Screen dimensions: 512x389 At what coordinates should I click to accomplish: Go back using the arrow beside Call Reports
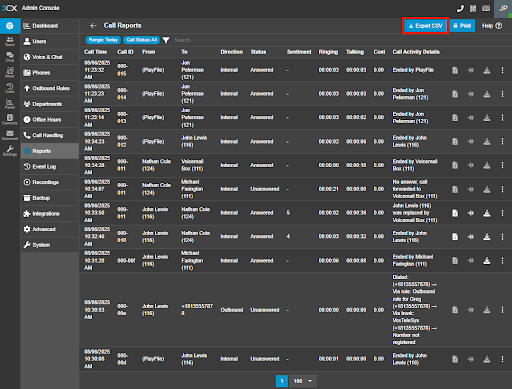tap(93, 25)
